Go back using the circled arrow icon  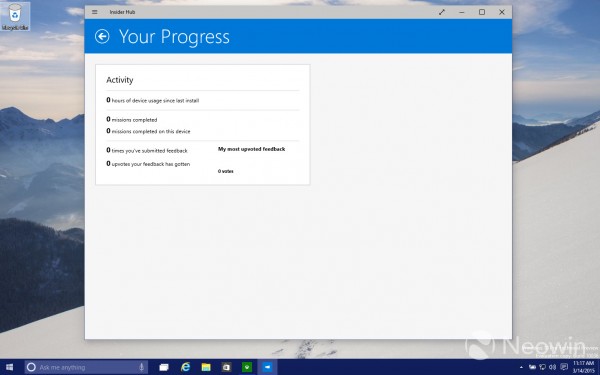click(102, 37)
